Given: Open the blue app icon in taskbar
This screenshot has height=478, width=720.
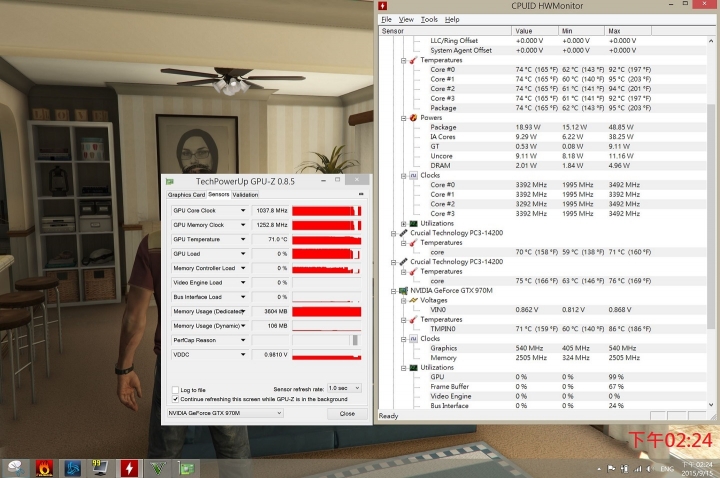Looking at the screenshot, I should [72, 468].
